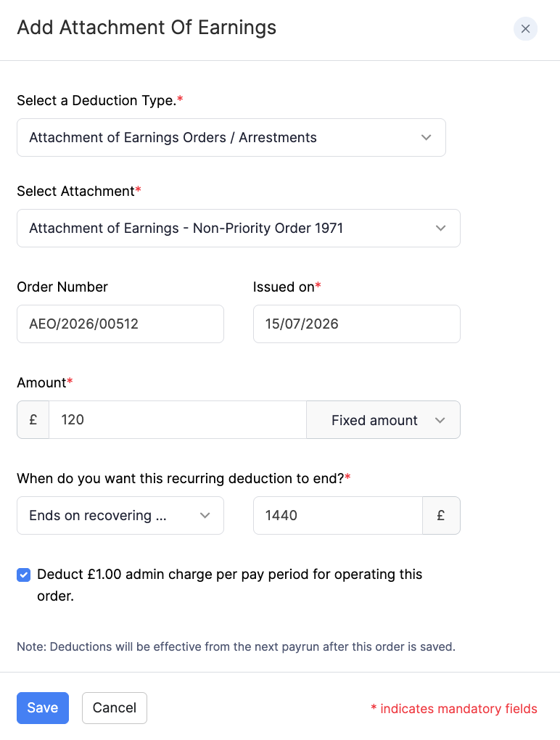Open the Fixed amount dropdown
The width and height of the screenshot is (560, 740).
(383, 419)
